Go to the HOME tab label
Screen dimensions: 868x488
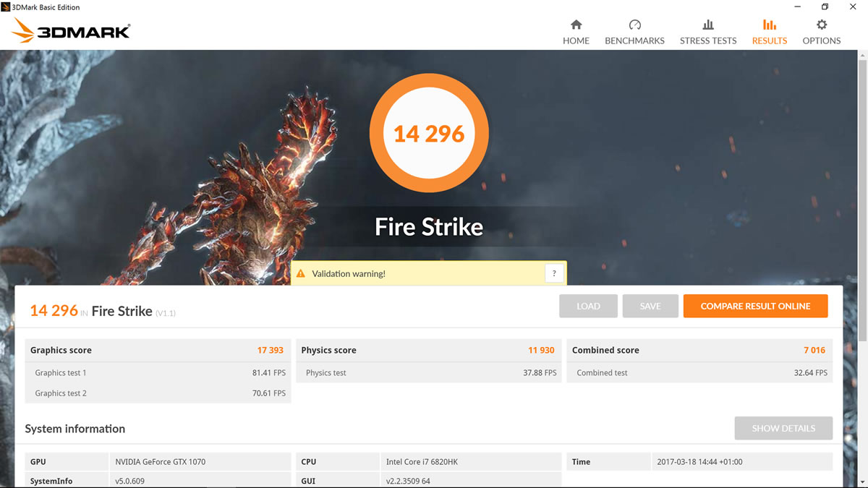[x=576, y=41]
